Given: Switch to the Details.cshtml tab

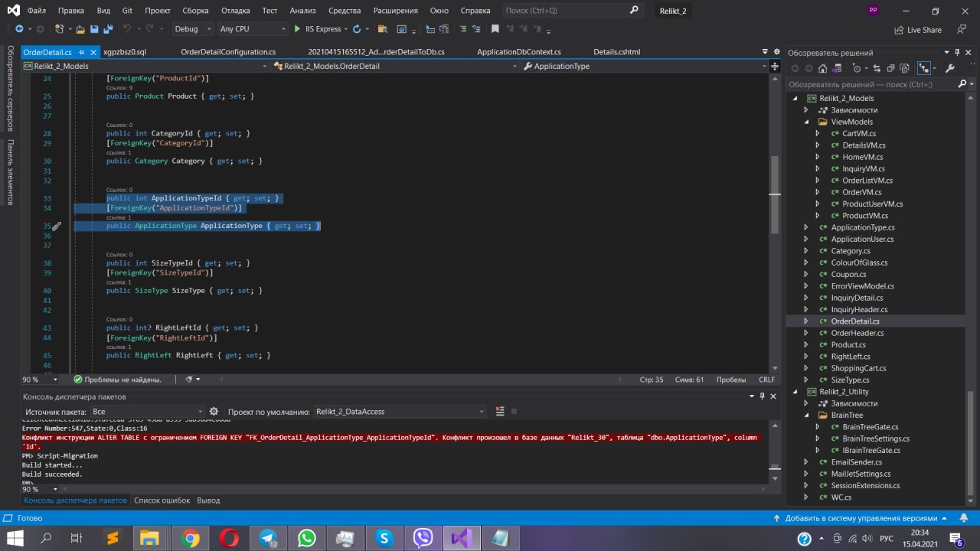Looking at the screenshot, I should pyautogui.click(x=617, y=52).
